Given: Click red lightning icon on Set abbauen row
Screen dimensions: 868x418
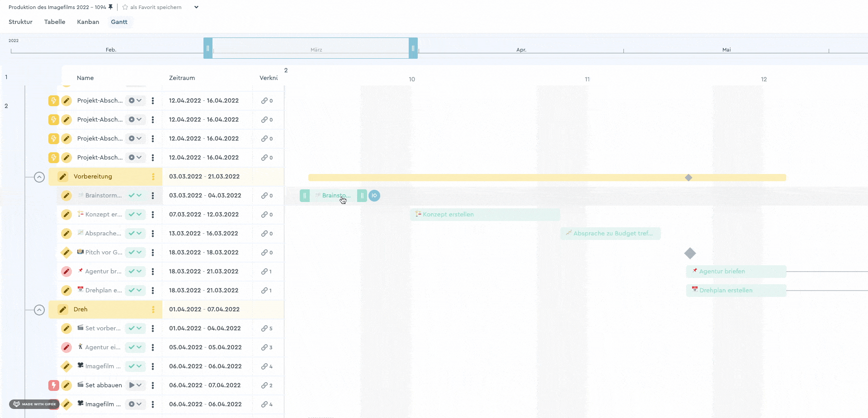Looking at the screenshot, I should pyautogui.click(x=54, y=385).
